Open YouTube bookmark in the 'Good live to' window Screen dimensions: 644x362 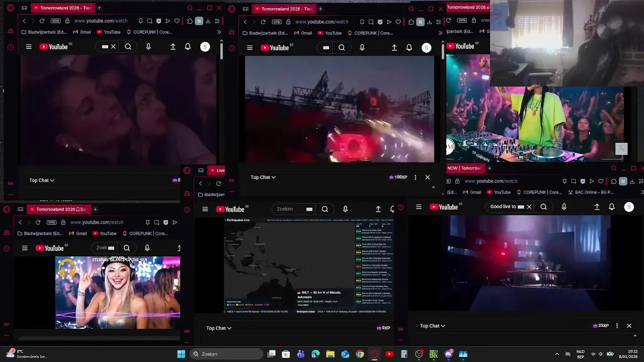(x=498, y=192)
